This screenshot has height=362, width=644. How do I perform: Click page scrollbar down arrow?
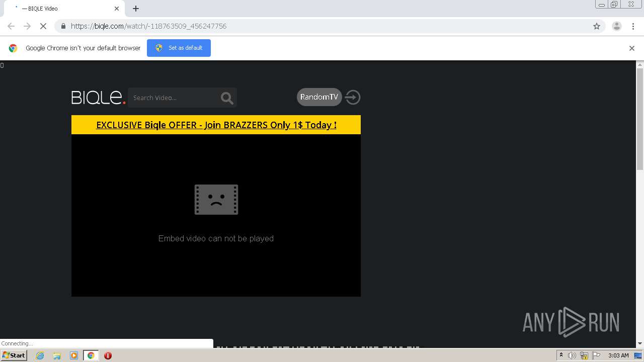pyautogui.click(x=640, y=344)
